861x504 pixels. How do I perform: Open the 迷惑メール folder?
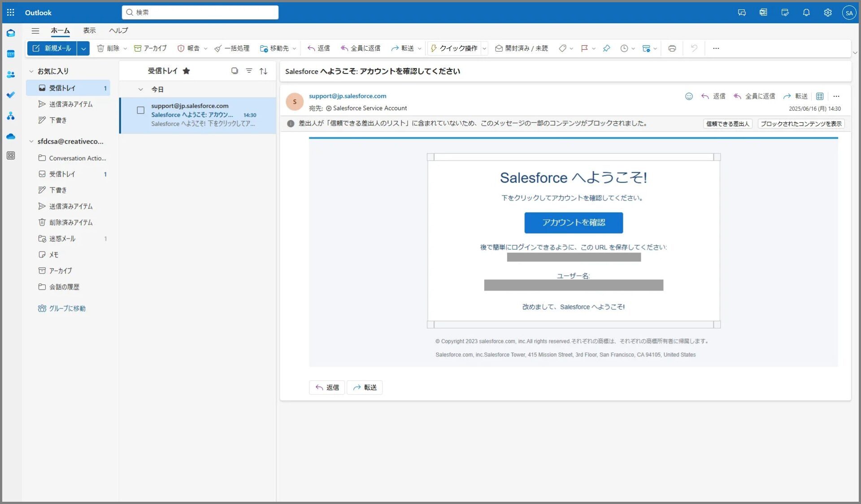68,239
